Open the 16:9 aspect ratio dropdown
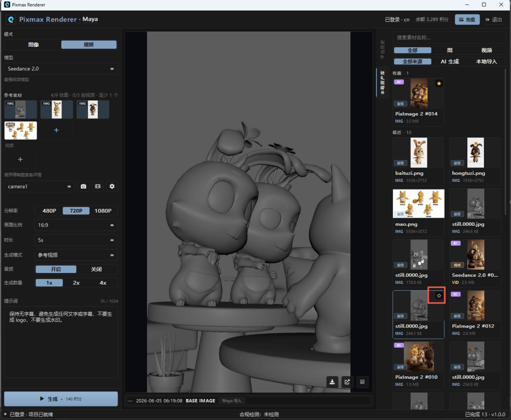The image size is (511, 420). coord(76,225)
